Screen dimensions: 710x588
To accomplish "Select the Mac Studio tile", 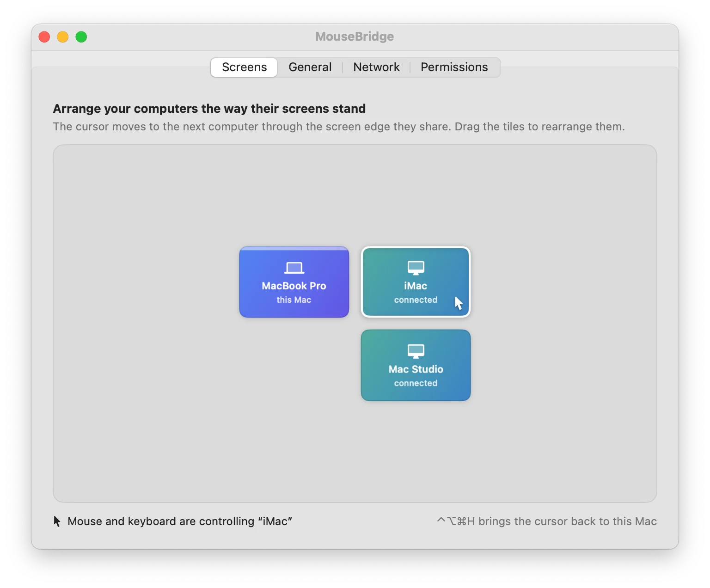I will pos(416,365).
